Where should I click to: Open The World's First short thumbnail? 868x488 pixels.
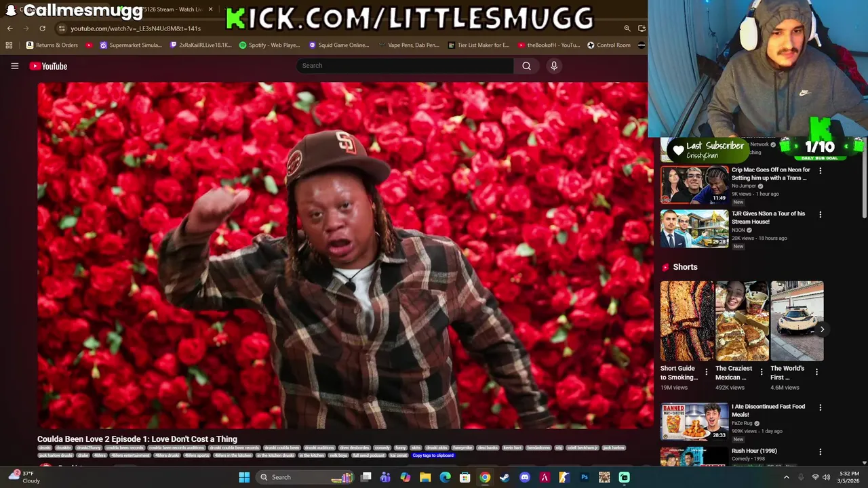tap(797, 321)
